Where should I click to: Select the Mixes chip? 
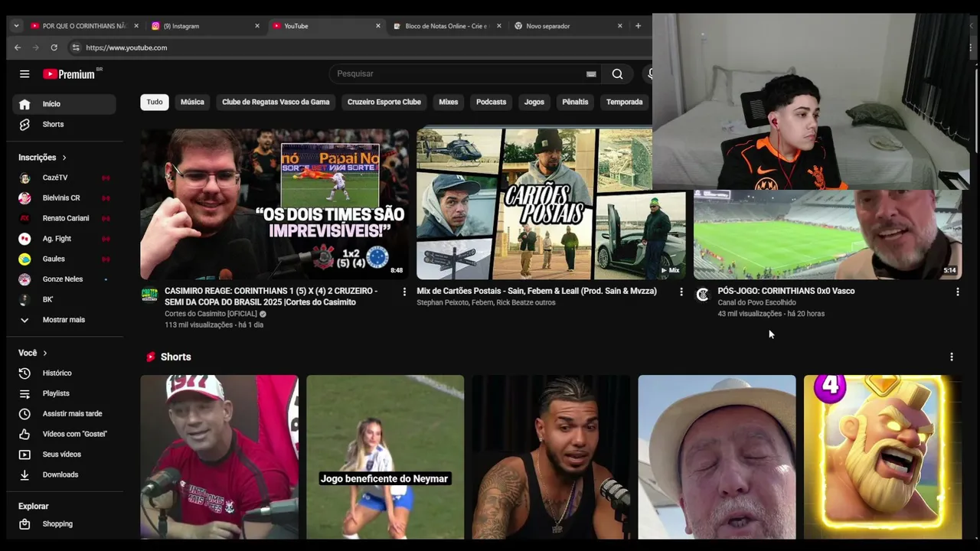(x=449, y=102)
